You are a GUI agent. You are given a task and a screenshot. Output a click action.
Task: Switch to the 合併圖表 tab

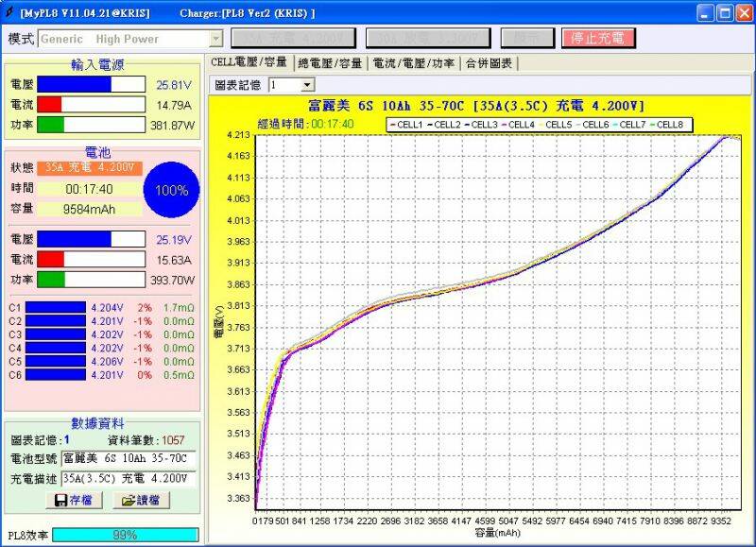(489, 63)
